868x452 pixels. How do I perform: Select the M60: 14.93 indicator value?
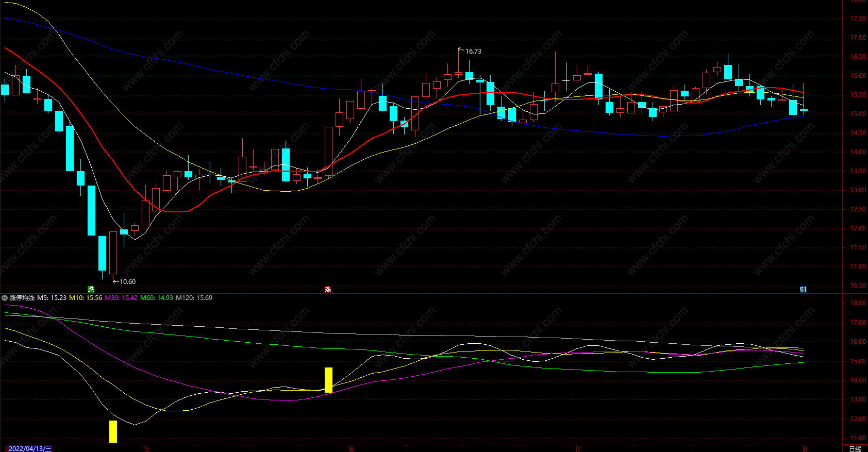(x=157, y=298)
